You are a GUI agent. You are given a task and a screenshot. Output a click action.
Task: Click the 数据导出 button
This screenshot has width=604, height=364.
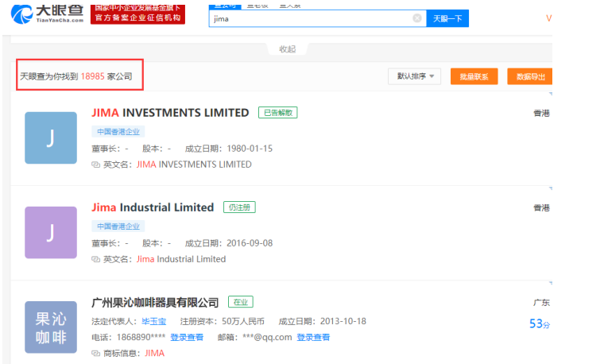click(530, 76)
